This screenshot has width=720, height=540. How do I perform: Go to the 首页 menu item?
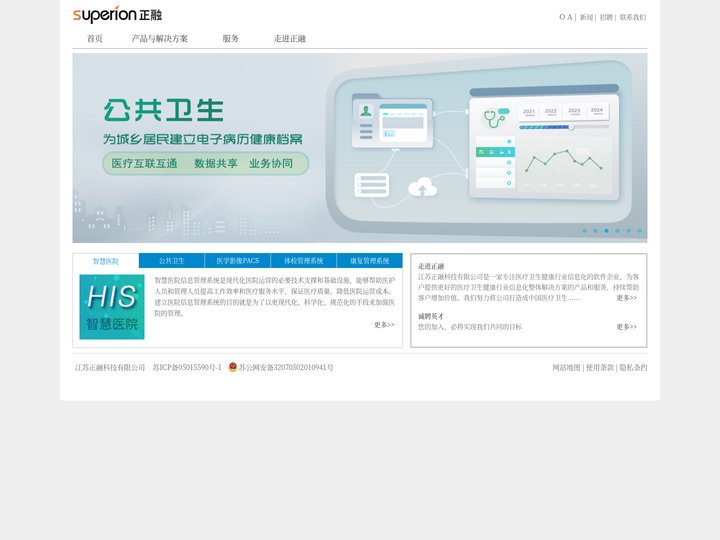click(x=95, y=39)
